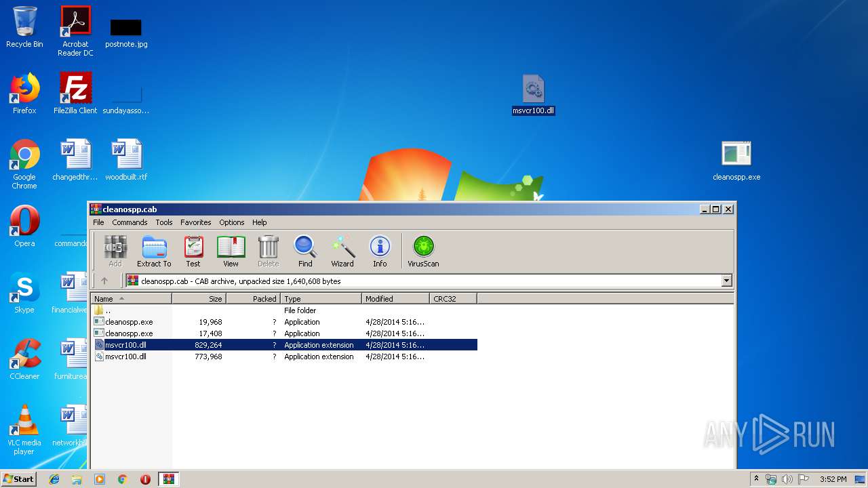
Task: Select the sundayasso... desktop file
Action: pos(126,100)
